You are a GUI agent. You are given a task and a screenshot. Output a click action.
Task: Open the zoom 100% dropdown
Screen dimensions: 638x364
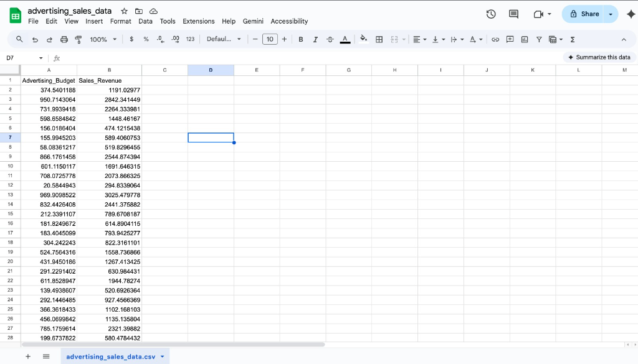(x=103, y=39)
